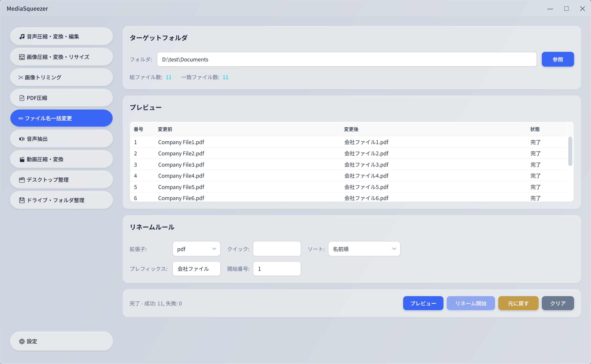Screen dimensions: 591x364
Task: Click the clapperboard icon for video compression
Action: coord(22,159)
